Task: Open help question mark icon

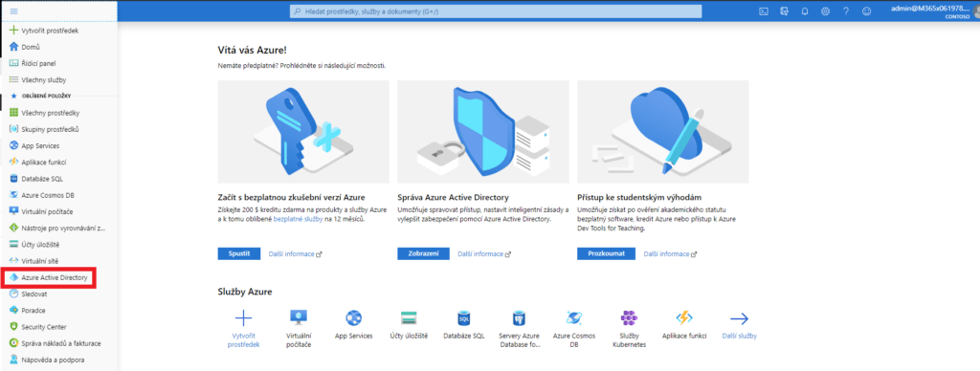Action: (846, 11)
